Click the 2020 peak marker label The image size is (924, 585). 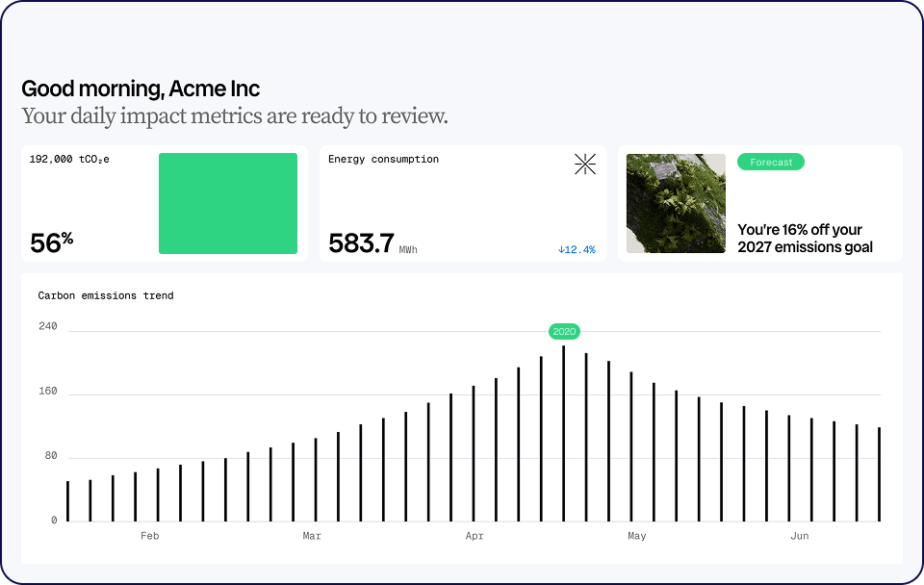[564, 332]
